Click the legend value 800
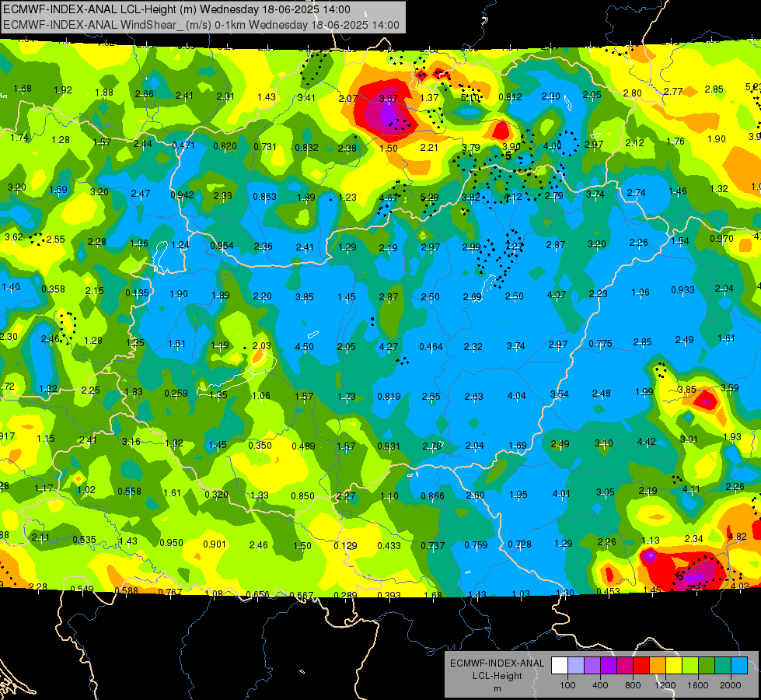The image size is (761, 700). point(633,685)
